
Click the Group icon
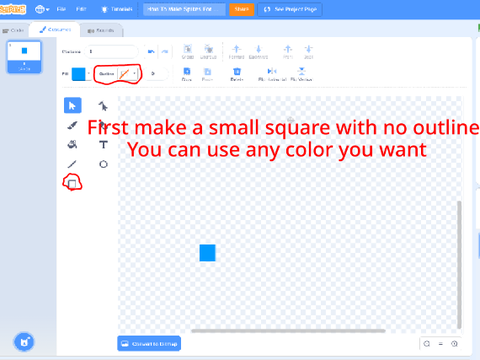pos(188,52)
